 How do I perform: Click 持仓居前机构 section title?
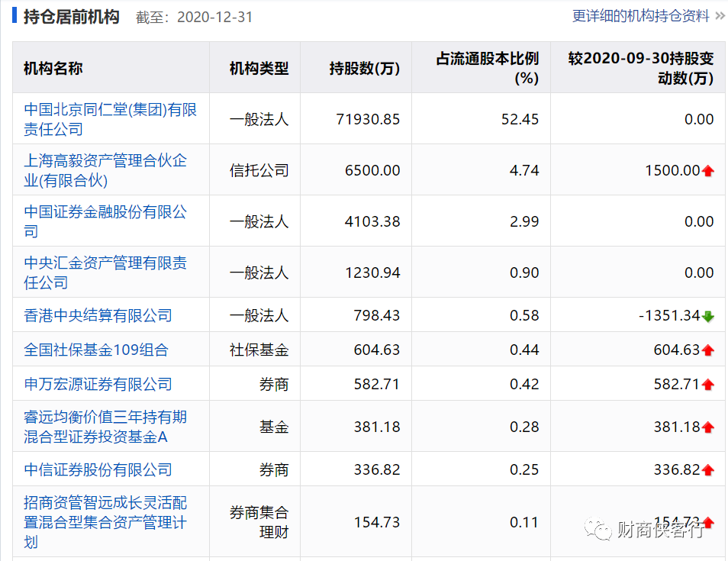click(x=72, y=17)
